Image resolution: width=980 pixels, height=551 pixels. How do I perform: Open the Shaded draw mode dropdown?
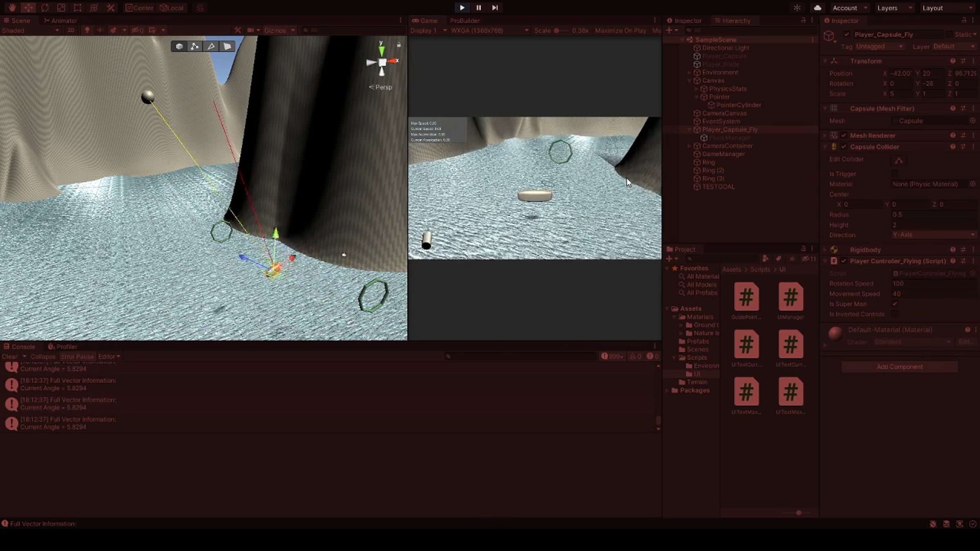click(x=31, y=30)
